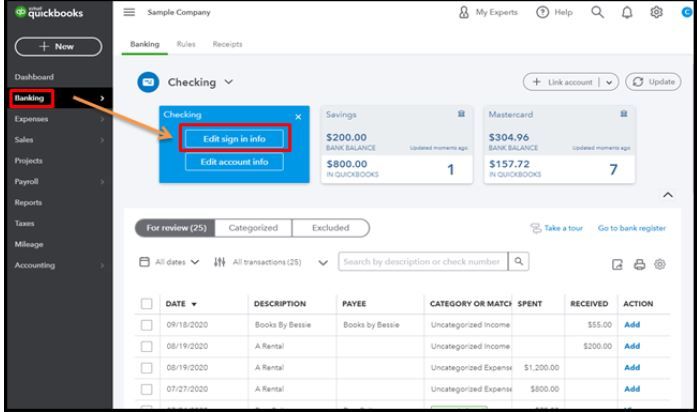Expand the Banking sidebar chevron
This screenshot has height=412, width=697.
coord(102,98)
